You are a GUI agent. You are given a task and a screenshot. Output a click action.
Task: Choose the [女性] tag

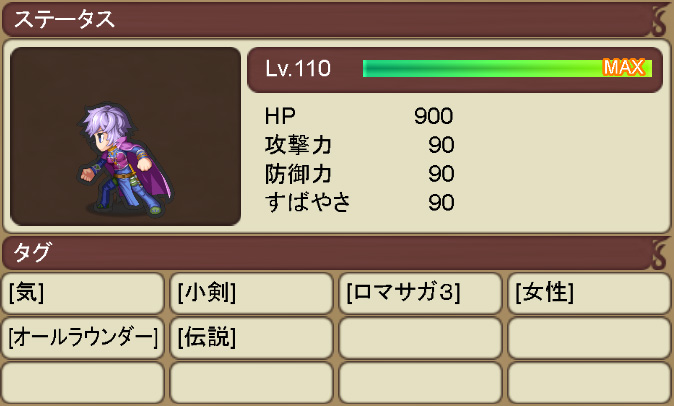(589, 293)
